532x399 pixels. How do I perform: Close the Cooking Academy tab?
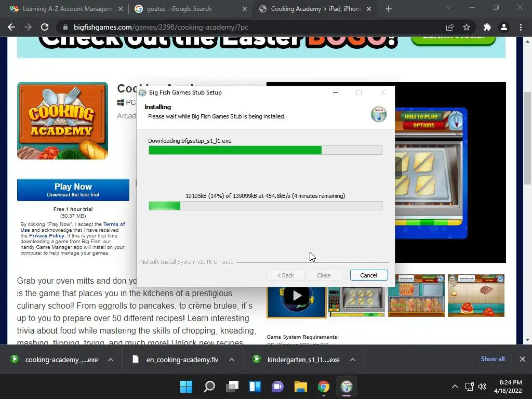click(369, 9)
